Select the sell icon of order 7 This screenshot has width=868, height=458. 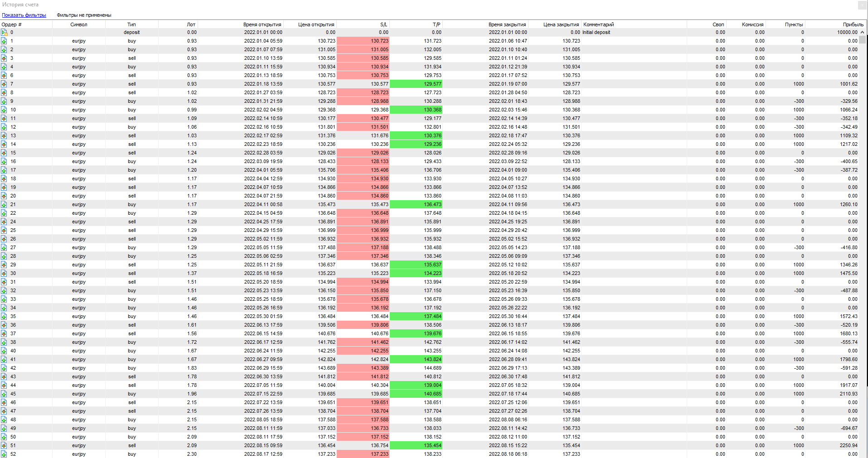coord(4,84)
